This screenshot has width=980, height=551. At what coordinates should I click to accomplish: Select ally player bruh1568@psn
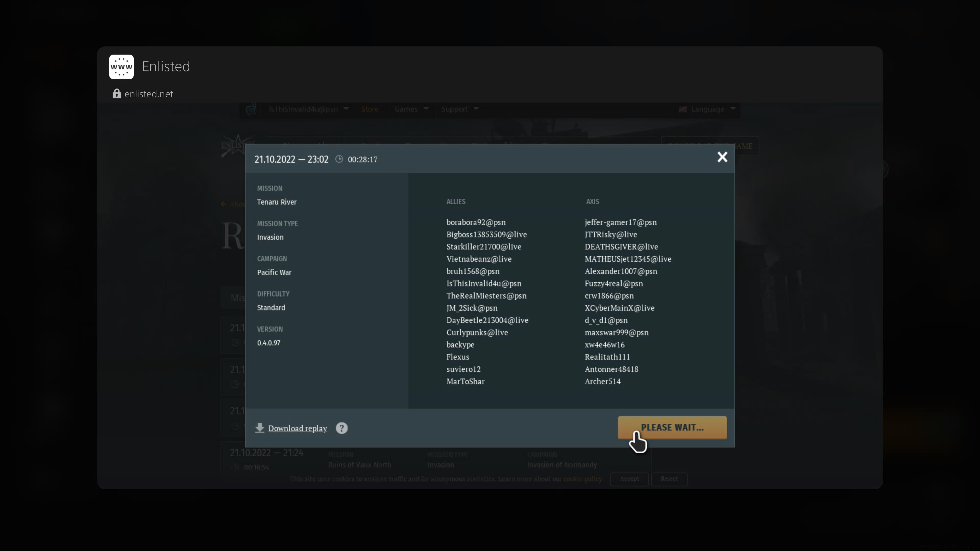coord(473,271)
